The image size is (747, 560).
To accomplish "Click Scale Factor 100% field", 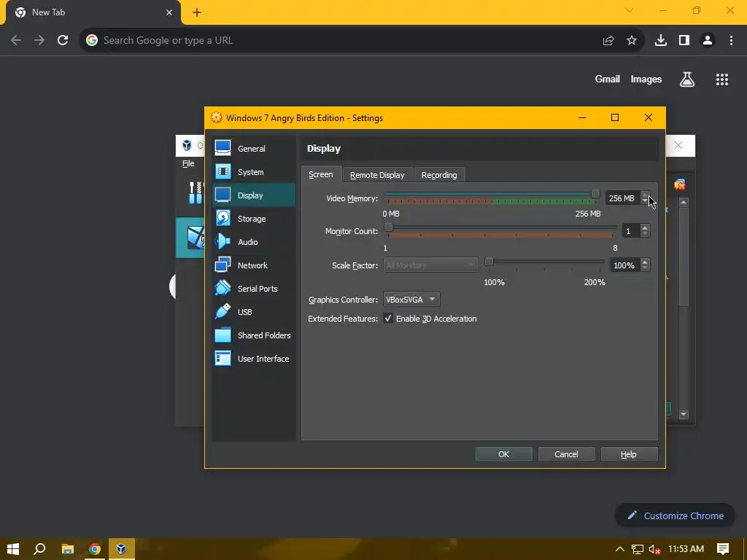I will point(624,265).
